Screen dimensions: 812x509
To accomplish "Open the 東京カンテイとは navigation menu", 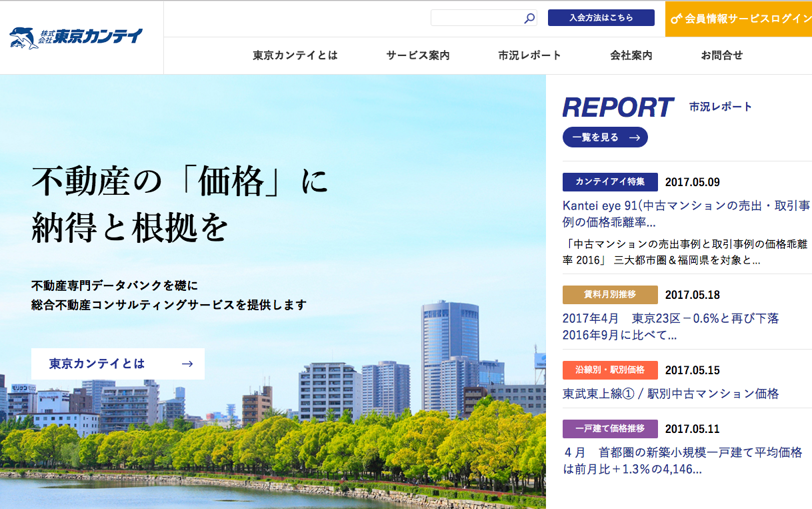I will [295, 55].
